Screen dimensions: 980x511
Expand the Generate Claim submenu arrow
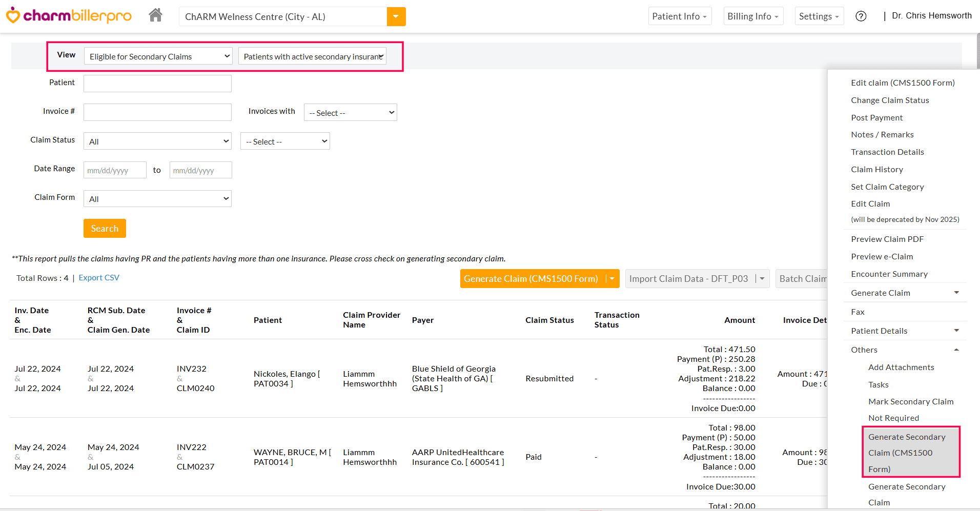coord(956,293)
